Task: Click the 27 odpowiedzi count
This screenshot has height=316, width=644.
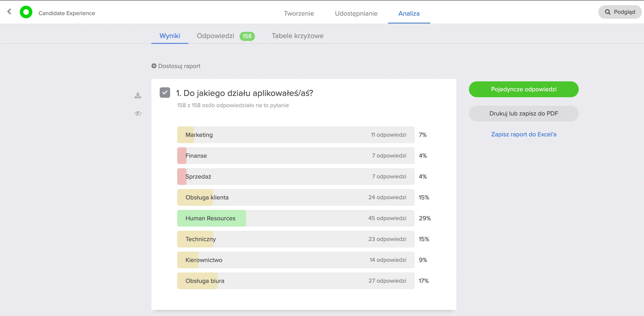Action: pos(387,281)
